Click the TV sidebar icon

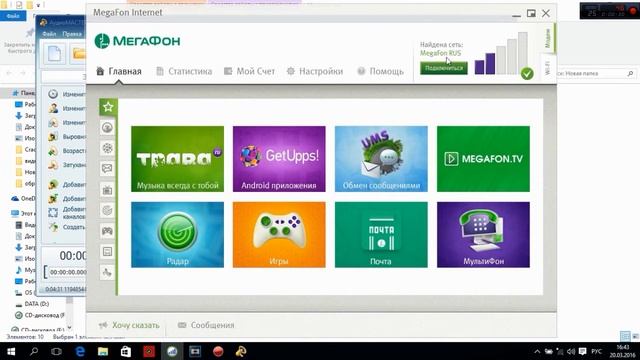pos(107,190)
